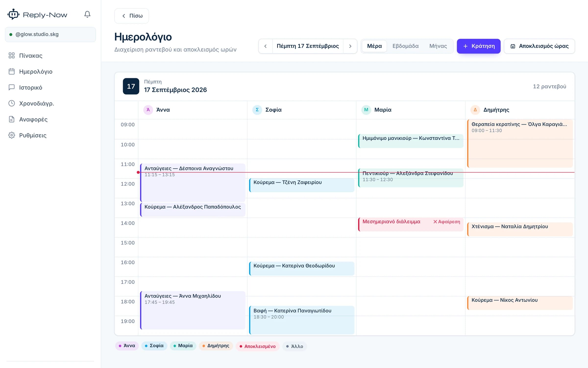Screen dimensions: 588x368
Task: Toggle Αποκλεισμένο legend chip
Action: [257, 346]
